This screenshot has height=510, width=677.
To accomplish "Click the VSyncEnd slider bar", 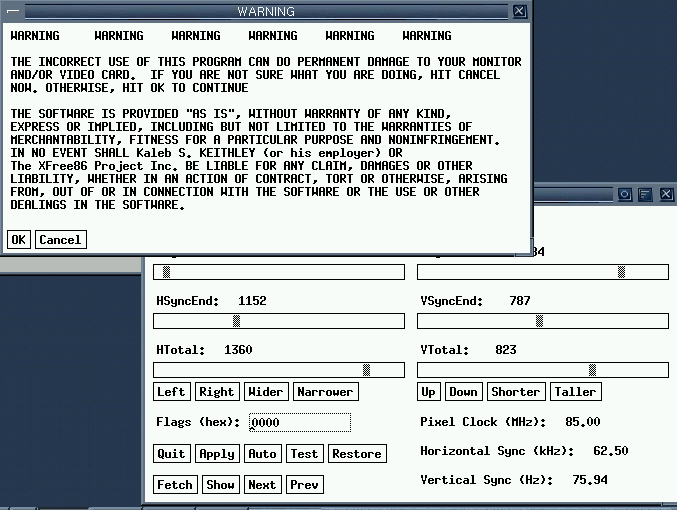I will coord(543,321).
